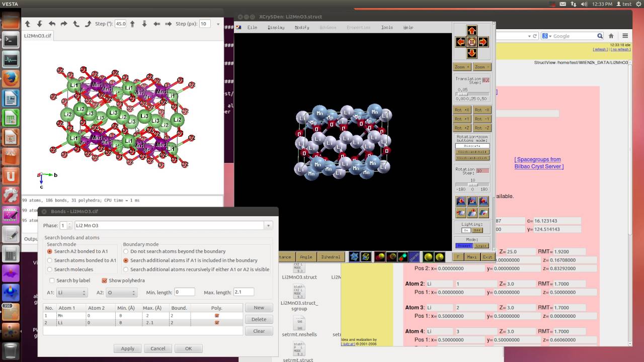Turn XCrySDen Lighting On
The width and height of the screenshot is (644, 362).
point(466,230)
